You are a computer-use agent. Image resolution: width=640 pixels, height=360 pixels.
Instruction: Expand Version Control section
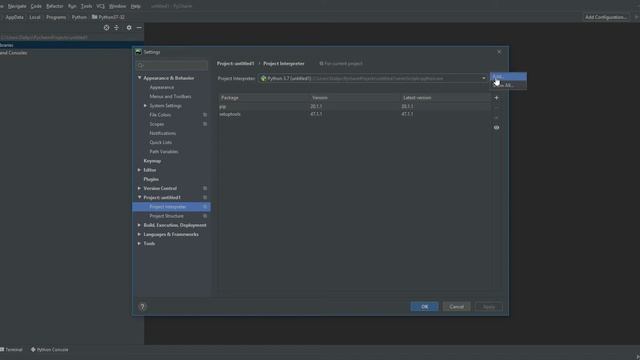click(140, 189)
